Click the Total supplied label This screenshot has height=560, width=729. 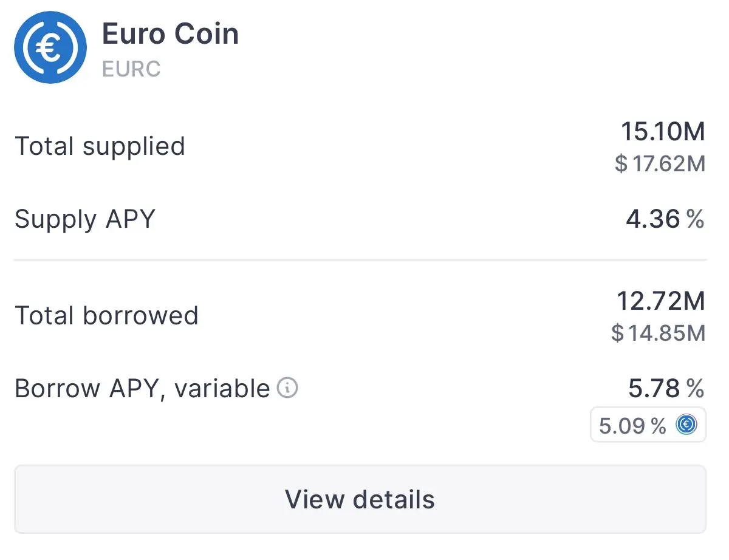(100, 146)
